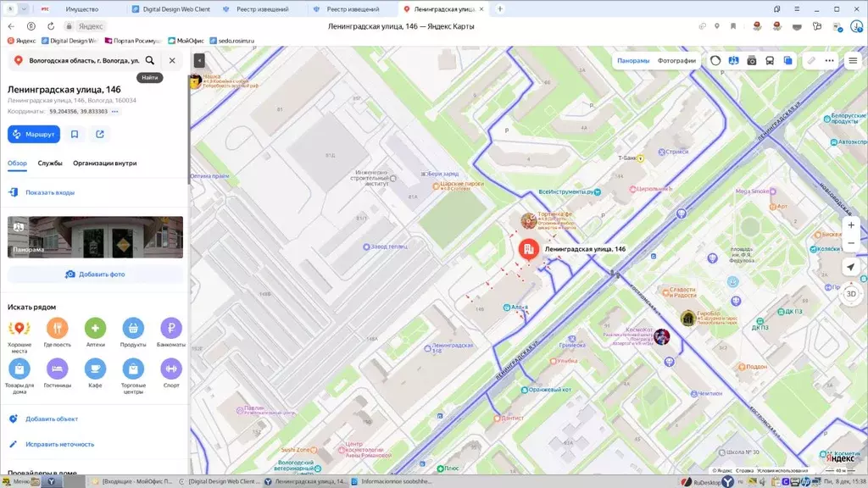
Task: Toggle public transport layer on the map
Action: 770,61
